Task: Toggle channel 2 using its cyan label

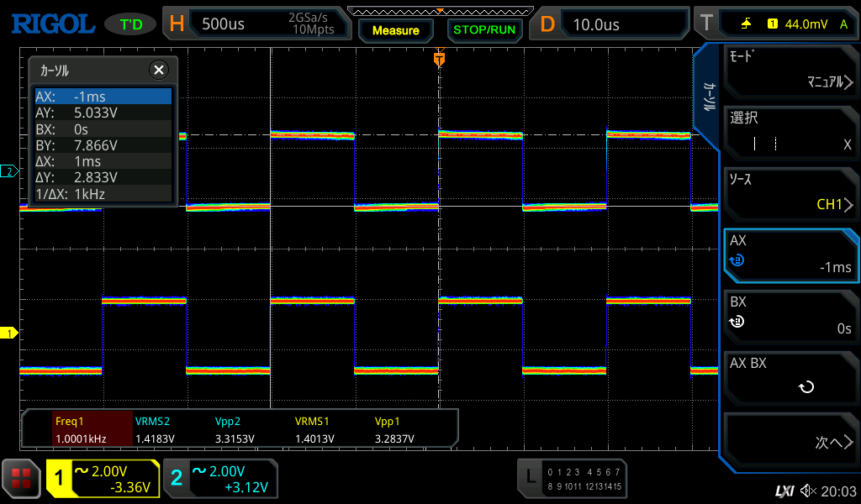Action: pyautogui.click(x=177, y=479)
